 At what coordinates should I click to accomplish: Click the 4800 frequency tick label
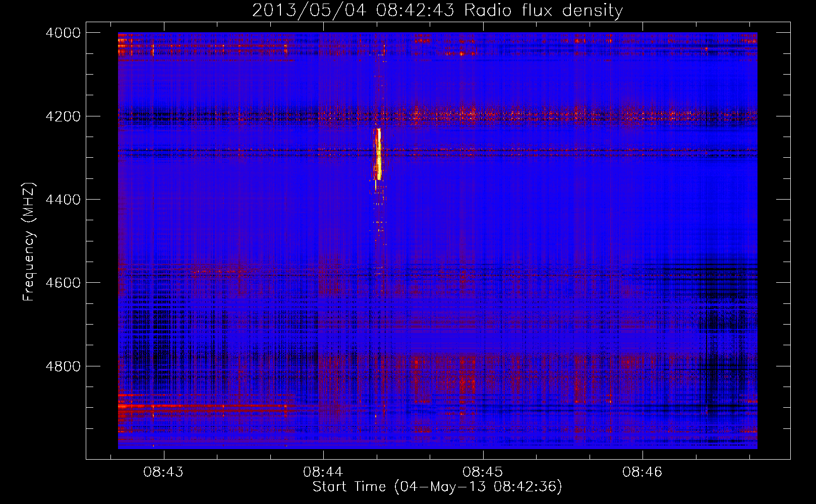[x=63, y=366]
